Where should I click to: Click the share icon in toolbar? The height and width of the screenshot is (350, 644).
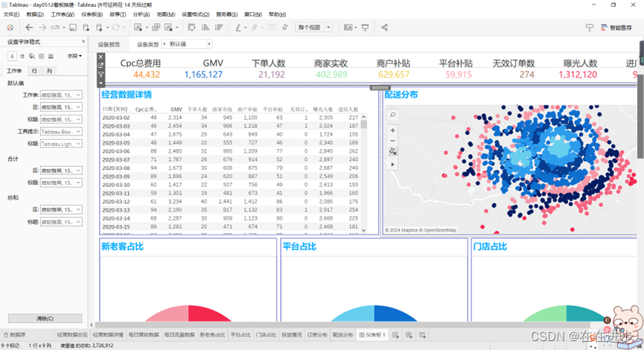(x=384, y=28)
